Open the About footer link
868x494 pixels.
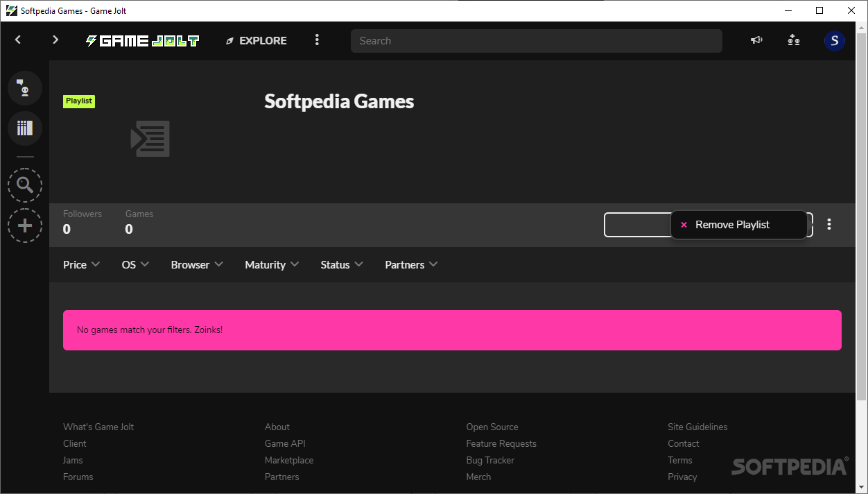pos(277,427)
